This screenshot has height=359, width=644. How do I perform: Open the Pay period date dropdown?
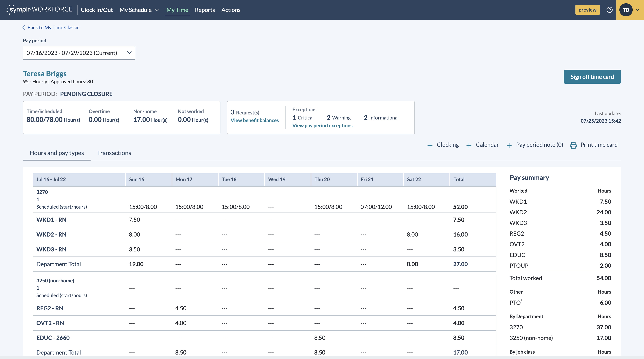79,53
